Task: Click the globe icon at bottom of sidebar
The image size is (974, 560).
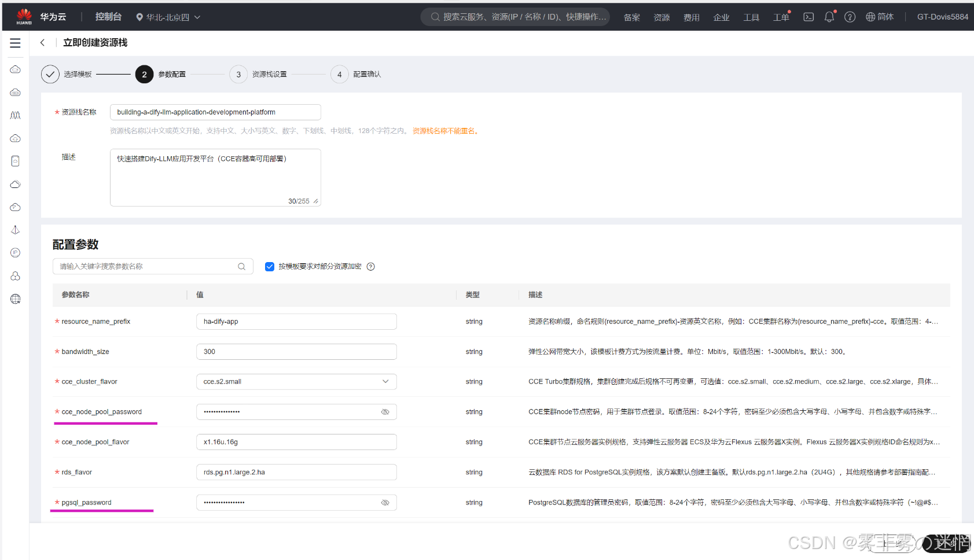Action: coord(16,299)
